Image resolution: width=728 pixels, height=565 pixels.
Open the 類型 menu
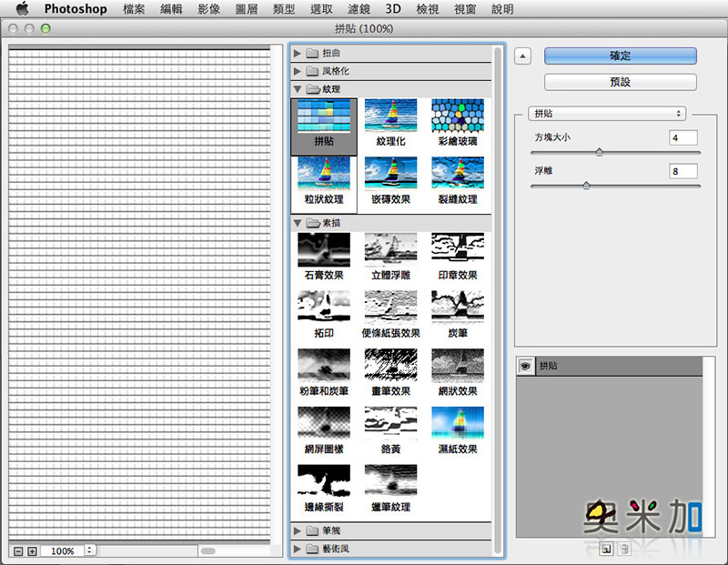284,9
